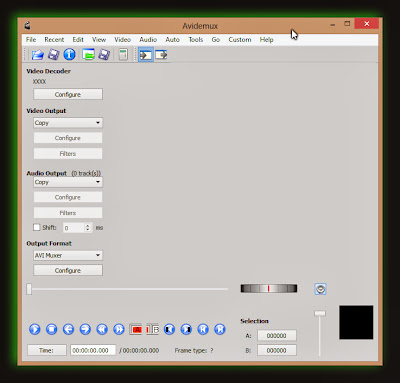Select the output preview mode icon
The width and height of the screenshot is (400, 383).
162,55
